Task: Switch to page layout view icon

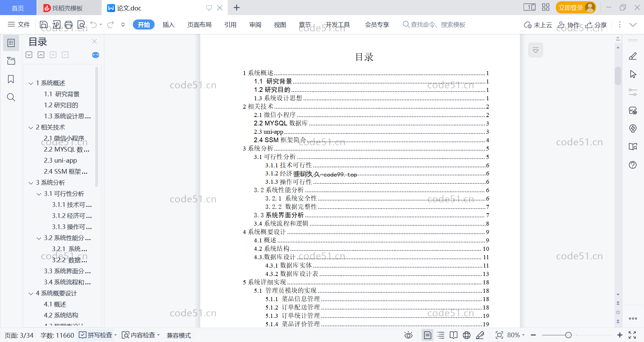Action: [428, 335]
